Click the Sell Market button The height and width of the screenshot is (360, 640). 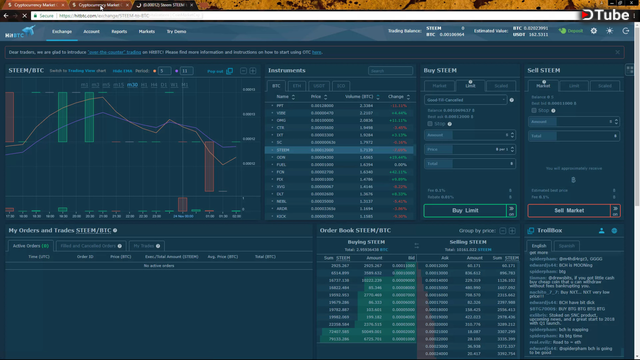(569, 211)
